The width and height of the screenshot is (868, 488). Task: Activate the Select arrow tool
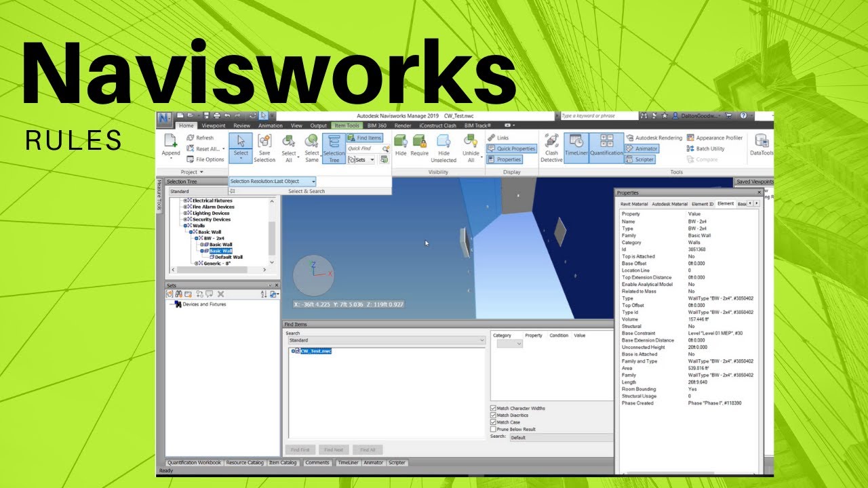tap(241, 141)
